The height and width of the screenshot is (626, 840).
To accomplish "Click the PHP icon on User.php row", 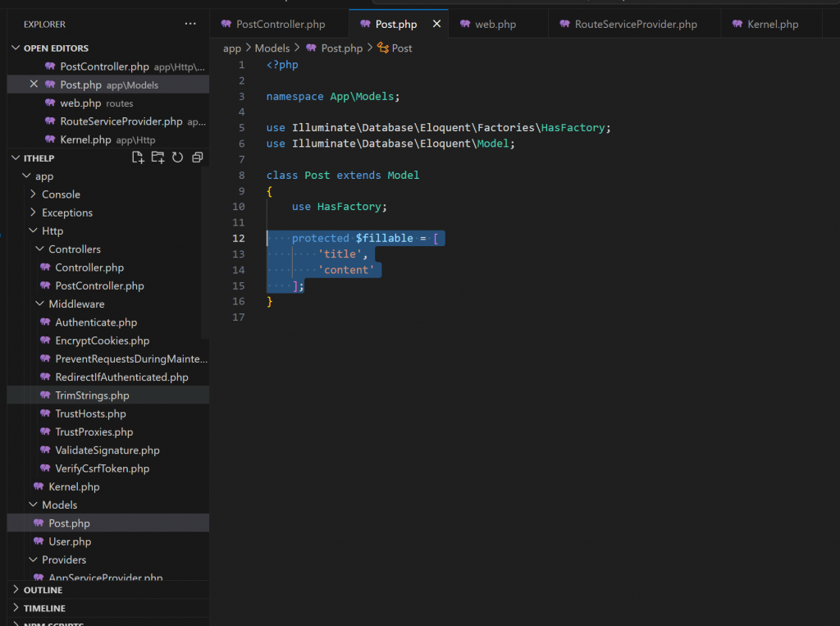I will [39, 541].
